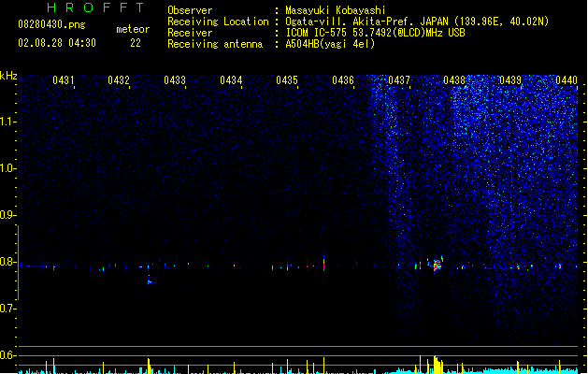This screenshot has width=588, height=374.
Task: Click the Receiving Location label
Action: [218, 22]
